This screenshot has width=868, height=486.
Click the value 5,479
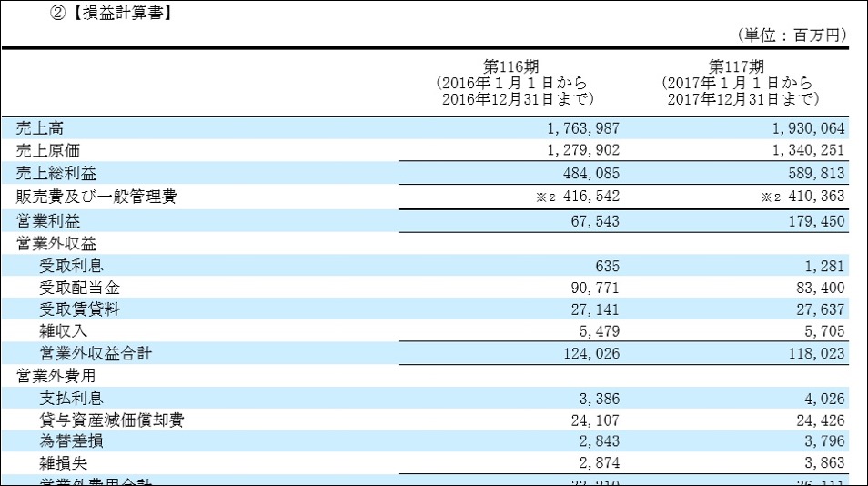(599, 331)
